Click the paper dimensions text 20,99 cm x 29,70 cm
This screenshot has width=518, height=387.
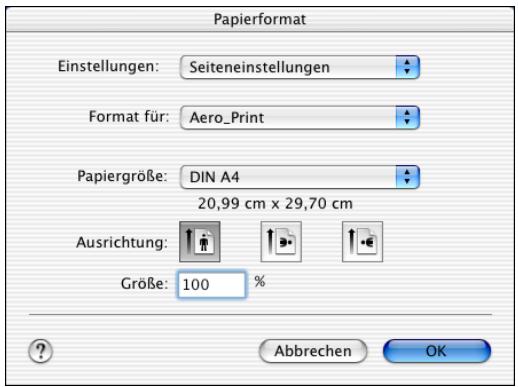275,203
